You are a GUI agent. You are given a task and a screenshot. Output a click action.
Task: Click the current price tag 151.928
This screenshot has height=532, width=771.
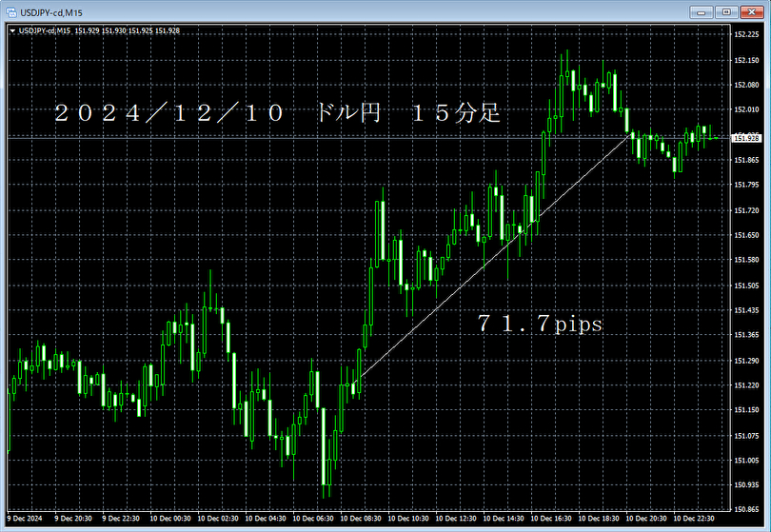(746, 138)
